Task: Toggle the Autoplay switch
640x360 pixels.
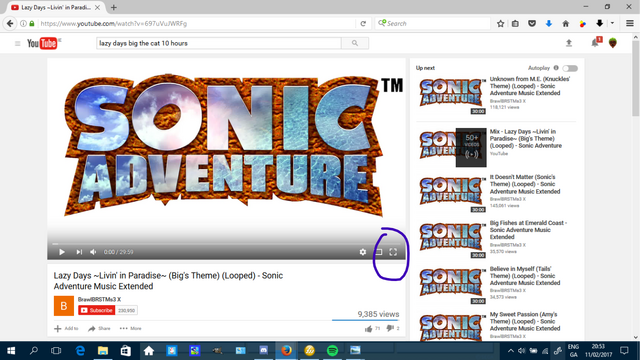Action: click(x=570, y=68)
